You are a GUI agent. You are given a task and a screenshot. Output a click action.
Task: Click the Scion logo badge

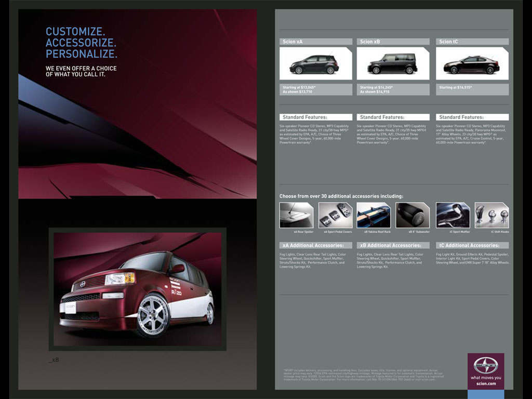(486, 365)
